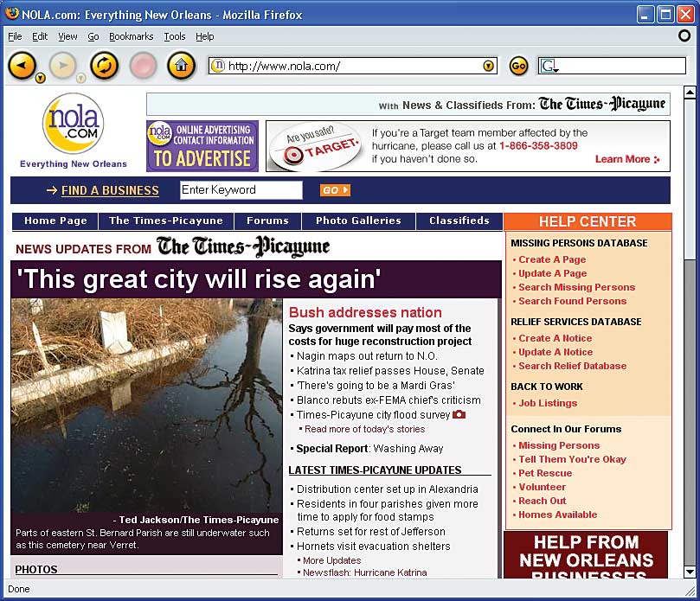The width and height of the screenshot is (700, 601).
Task: Click the Forward navigation arrow button
Action: click(63, 66)
